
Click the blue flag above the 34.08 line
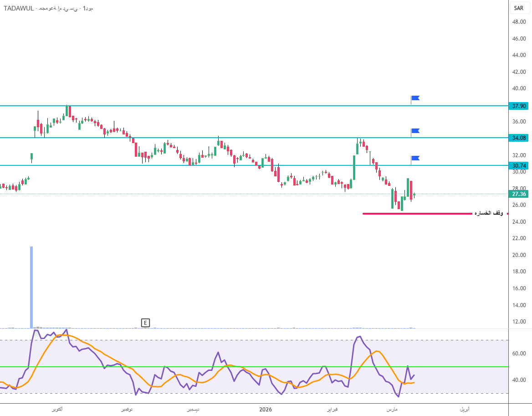point(415,131)
